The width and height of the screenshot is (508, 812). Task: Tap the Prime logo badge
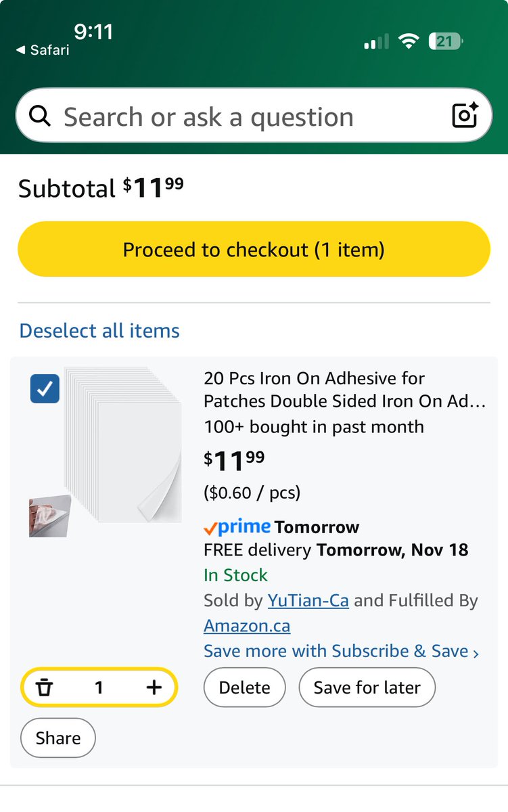[x=237, y=526]
